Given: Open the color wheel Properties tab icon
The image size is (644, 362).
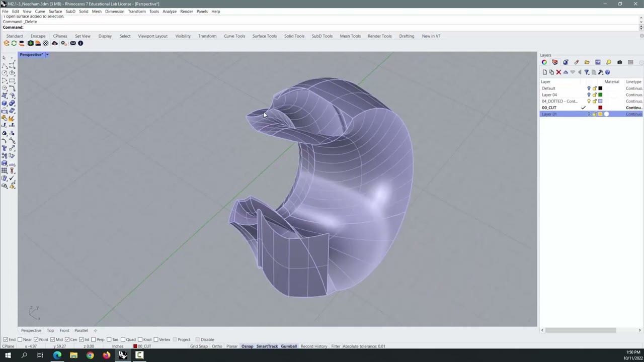Looking at the screenshot, I should pyautogui.click(x=544, y=62).
